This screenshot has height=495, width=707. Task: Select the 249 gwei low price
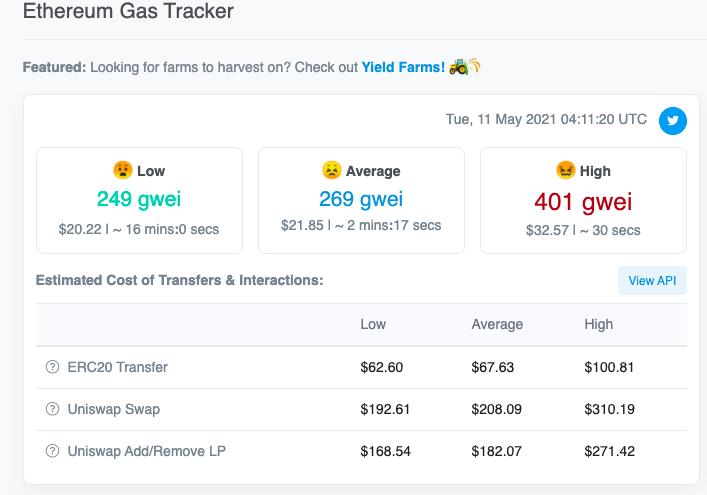coord(139,200)
